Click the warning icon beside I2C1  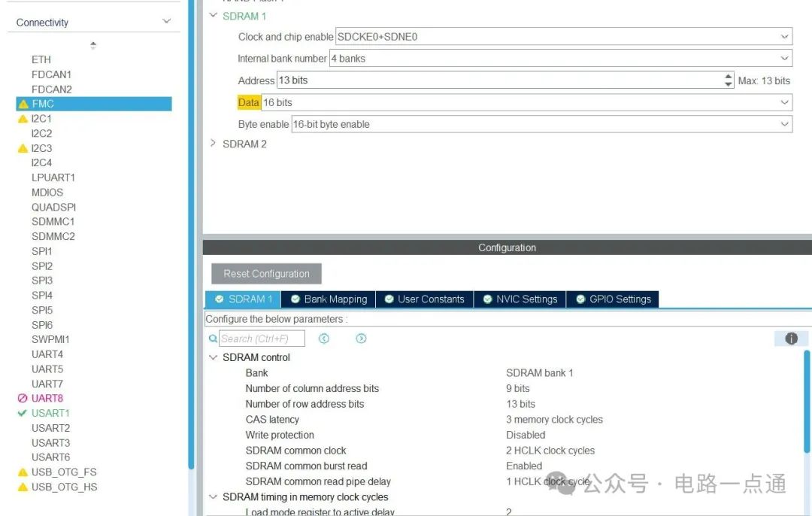23,119
